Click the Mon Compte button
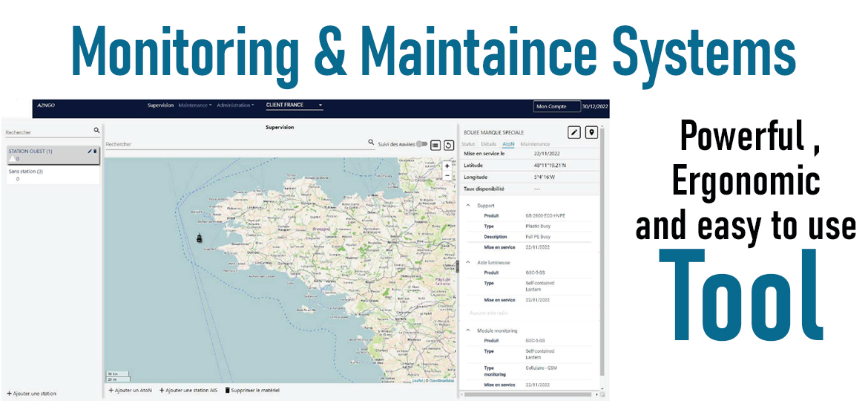The width and height of the screenshot is (868, 401). pos(556,106)
